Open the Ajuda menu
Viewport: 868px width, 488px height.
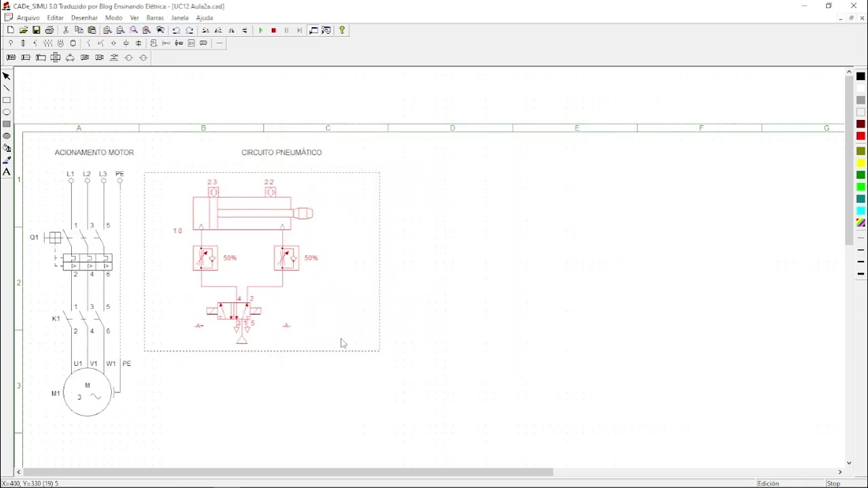tap(204, 18)
